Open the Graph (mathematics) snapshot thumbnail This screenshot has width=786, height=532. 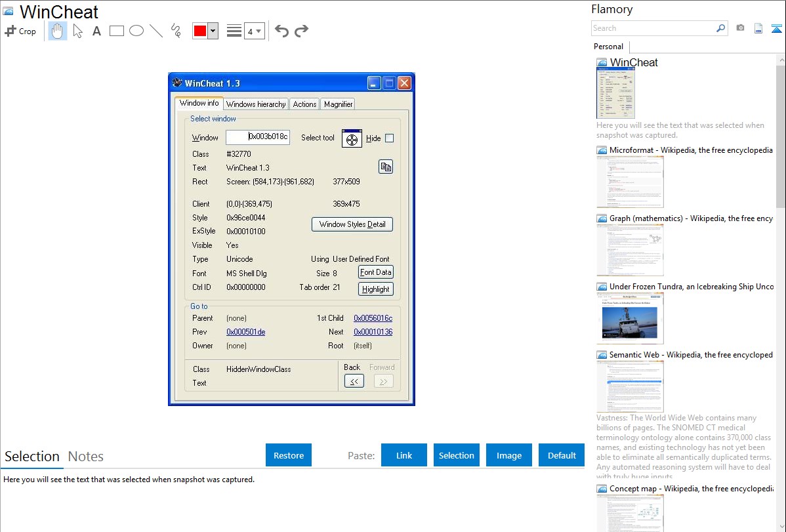(x=630, y=250)
